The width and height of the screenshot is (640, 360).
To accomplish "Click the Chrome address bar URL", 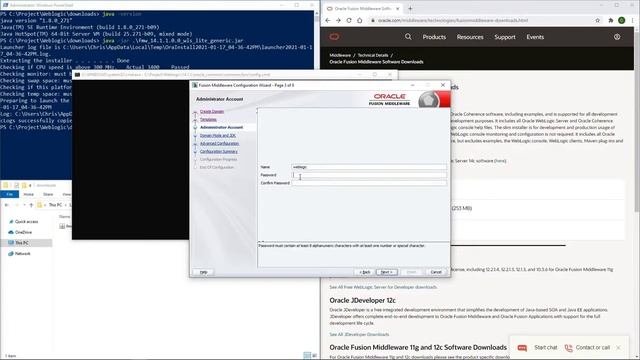I will click(453, 20).
